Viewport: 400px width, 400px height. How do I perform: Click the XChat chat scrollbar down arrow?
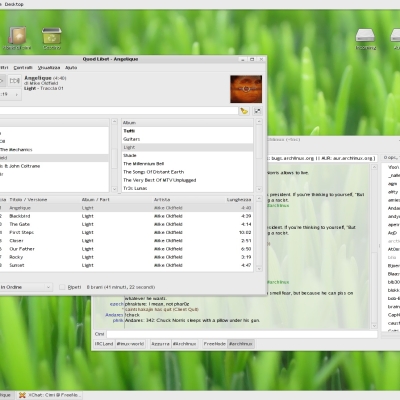[374, 326]
